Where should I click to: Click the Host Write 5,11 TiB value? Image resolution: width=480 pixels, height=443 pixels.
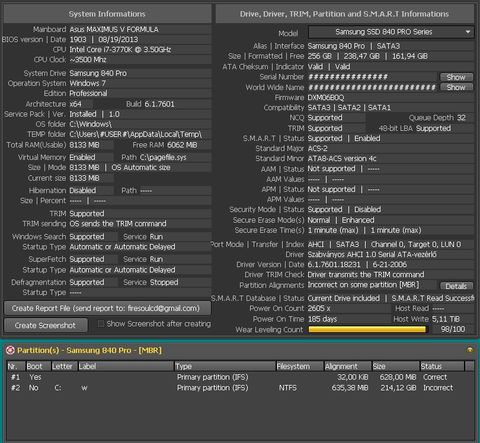coord(446,319)
